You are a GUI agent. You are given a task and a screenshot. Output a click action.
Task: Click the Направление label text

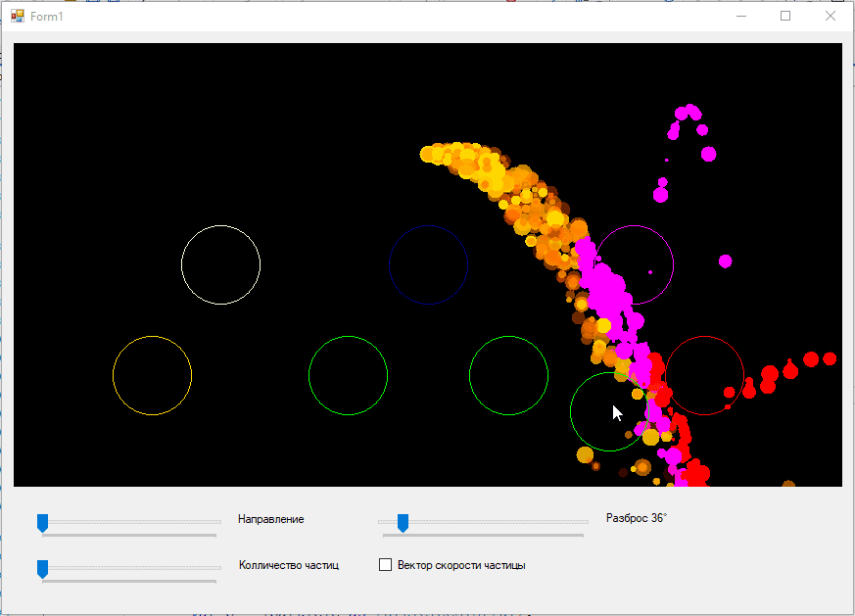pos(270,519)
